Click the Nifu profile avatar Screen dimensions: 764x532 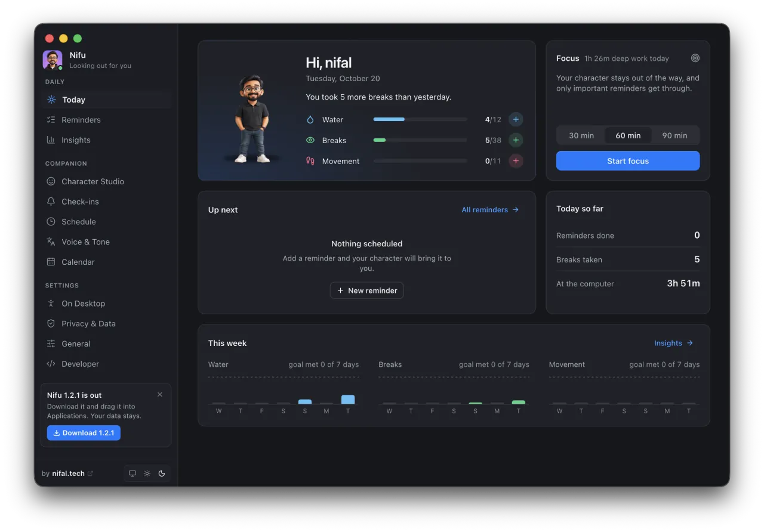click(53, 60)
